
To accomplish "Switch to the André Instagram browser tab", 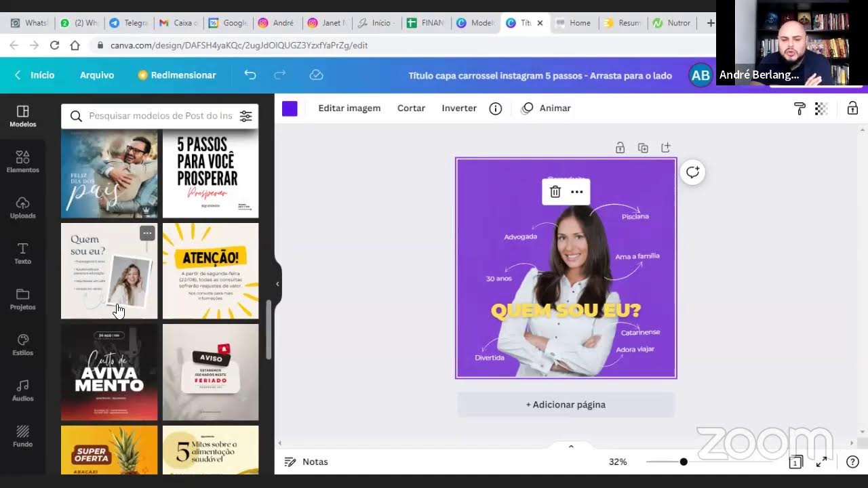I will 277,23.
